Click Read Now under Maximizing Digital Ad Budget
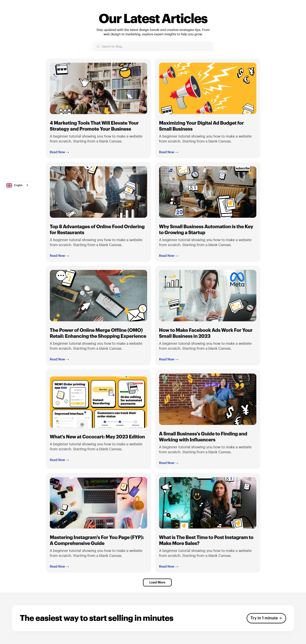The image size is (306, 644). click(x=168, y=152)
